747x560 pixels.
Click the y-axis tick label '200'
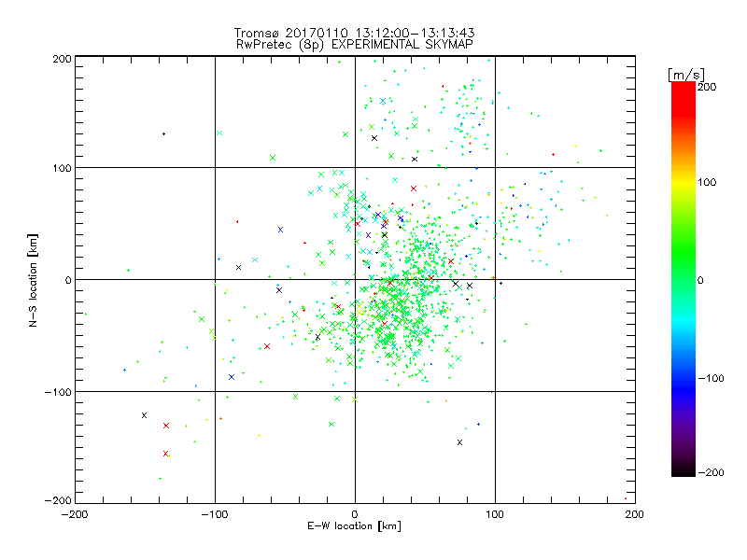62,59
